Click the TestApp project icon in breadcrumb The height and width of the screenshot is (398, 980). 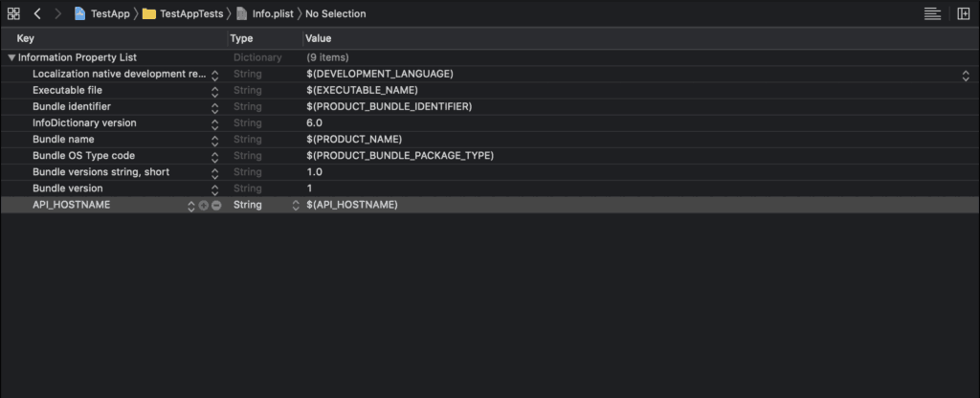(81, 13)
